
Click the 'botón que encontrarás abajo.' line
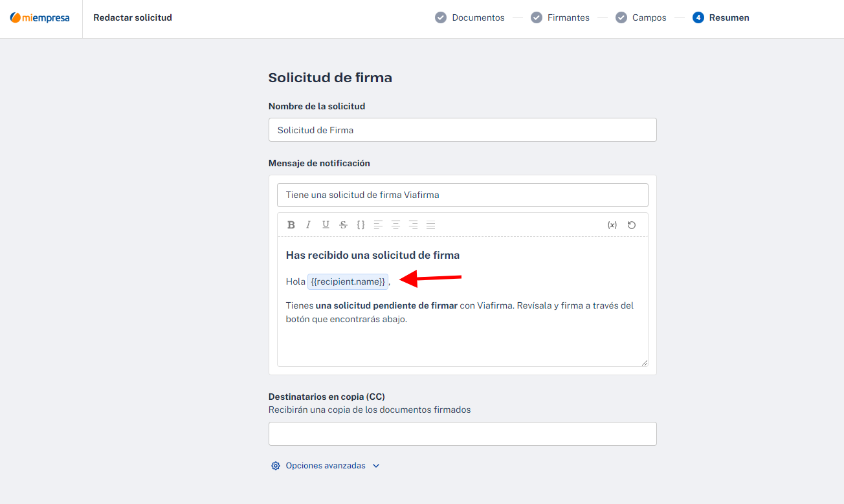click(346, 319)
